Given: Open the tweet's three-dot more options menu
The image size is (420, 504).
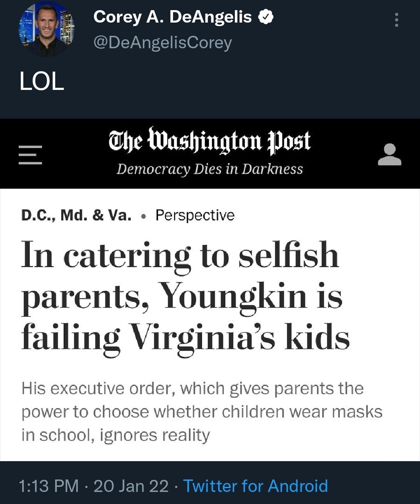Looking at the screenshot, I should (396, 20).
